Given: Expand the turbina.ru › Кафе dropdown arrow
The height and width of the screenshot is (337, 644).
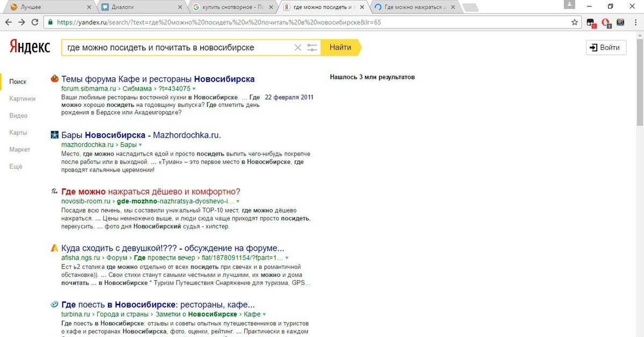Looking at the screenshot, I should click(x=265, y=314).
